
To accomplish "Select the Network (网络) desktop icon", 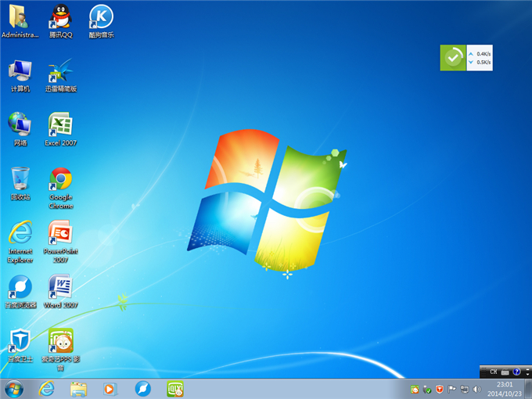I will [20, 125].
